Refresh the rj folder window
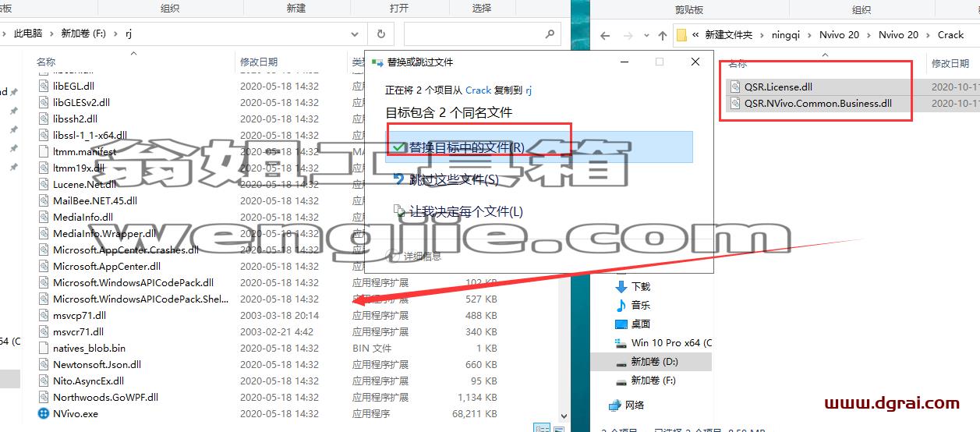Screen dimensions: 980x432 [380, 34]
